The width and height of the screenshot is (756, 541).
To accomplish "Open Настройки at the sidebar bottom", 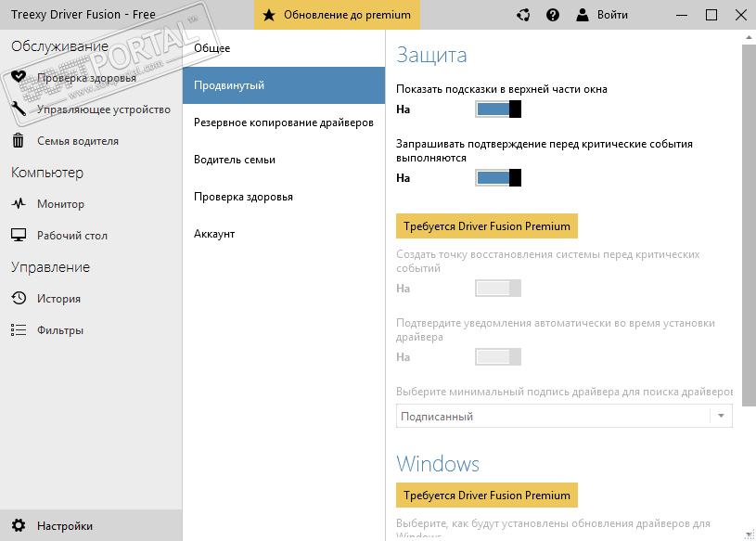I will [91, 525].
